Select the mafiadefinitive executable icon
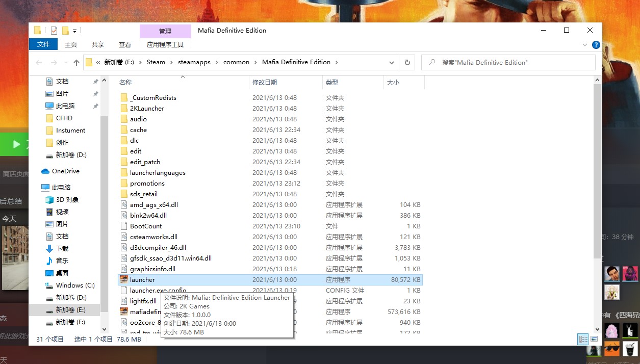Viewport: 640px width, 364px height. pos(123,311)
